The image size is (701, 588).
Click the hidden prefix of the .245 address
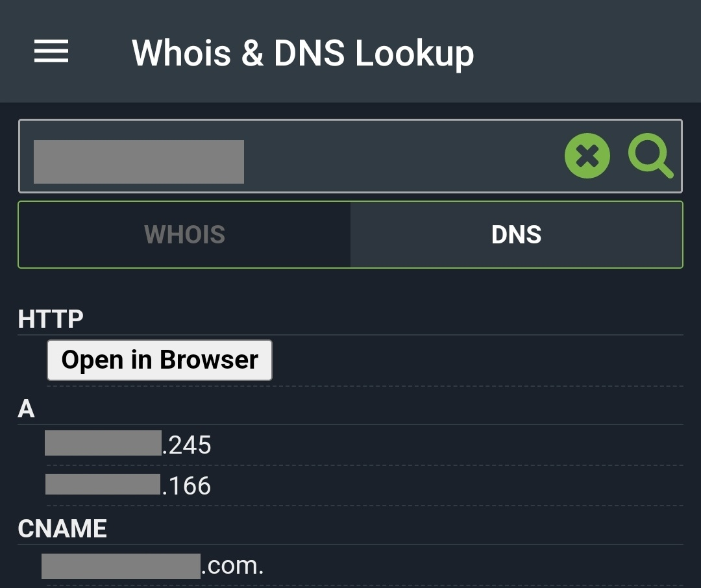[103, 443]
